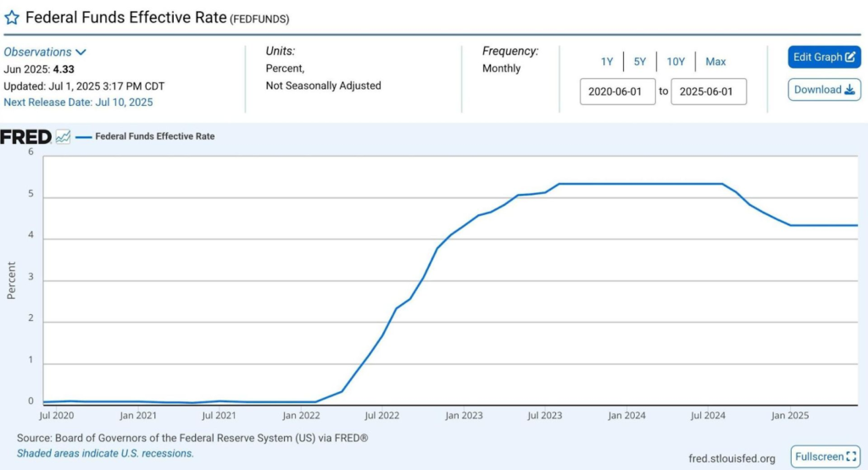Viewport: 868px width, 470px height.
Task: Click the favorite star icon beside title
Action: tap(13, 17)
